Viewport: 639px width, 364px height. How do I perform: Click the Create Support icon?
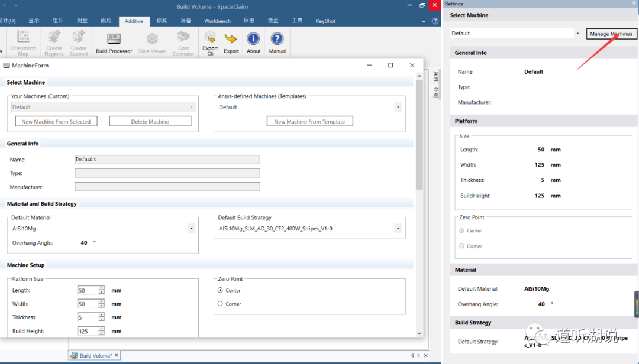[x=78, y=37]
